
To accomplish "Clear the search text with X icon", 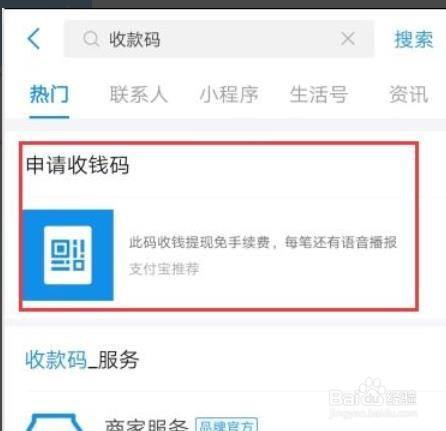I will click(348, 39).
